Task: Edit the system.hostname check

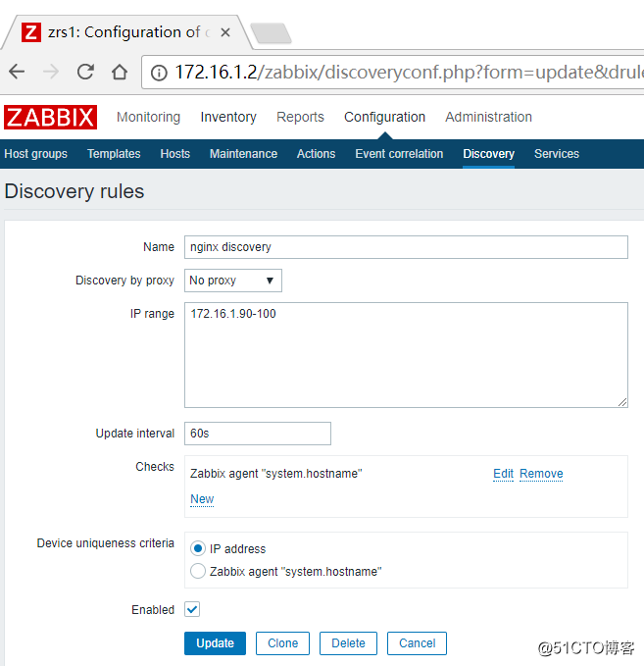Action: pos(503,474)
